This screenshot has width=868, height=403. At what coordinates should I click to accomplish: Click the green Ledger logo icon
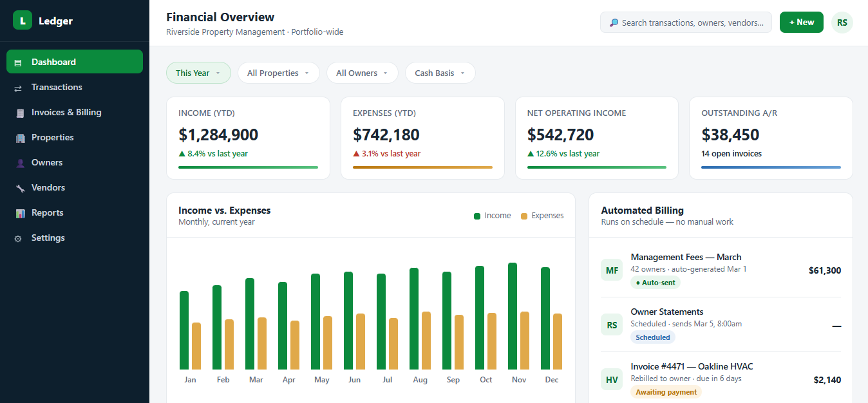(x=23, y=21)
